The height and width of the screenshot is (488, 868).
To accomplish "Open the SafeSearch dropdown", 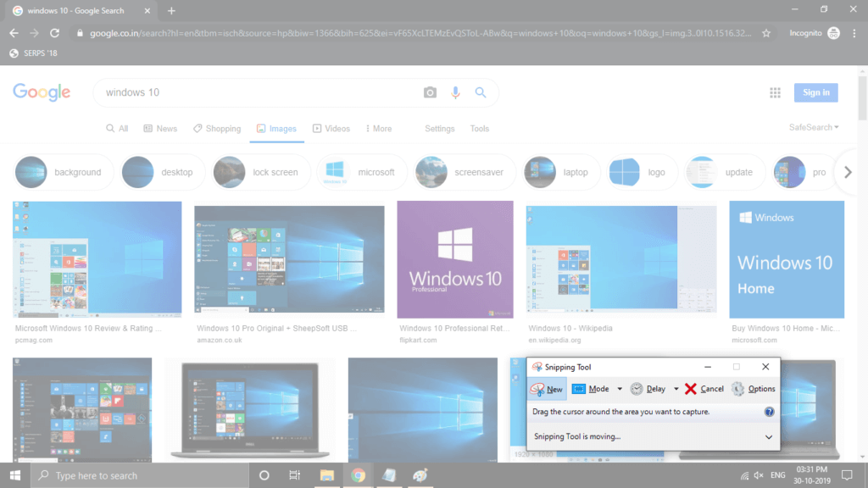I will 814,127.
